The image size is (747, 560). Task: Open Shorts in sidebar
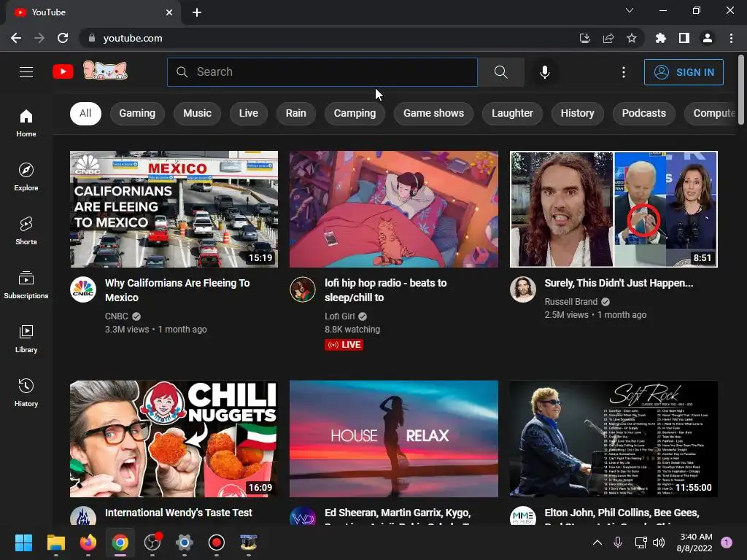tap(26, 231)
